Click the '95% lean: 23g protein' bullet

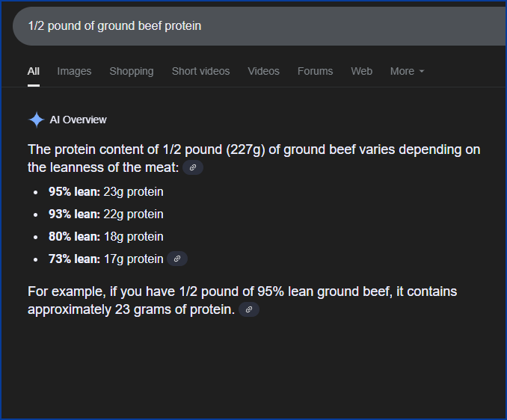pos(105,192)
